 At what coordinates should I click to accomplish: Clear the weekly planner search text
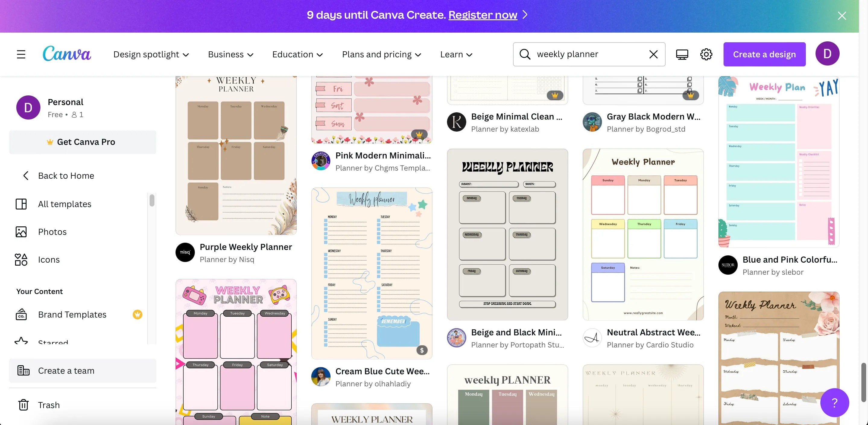(653, 54)
